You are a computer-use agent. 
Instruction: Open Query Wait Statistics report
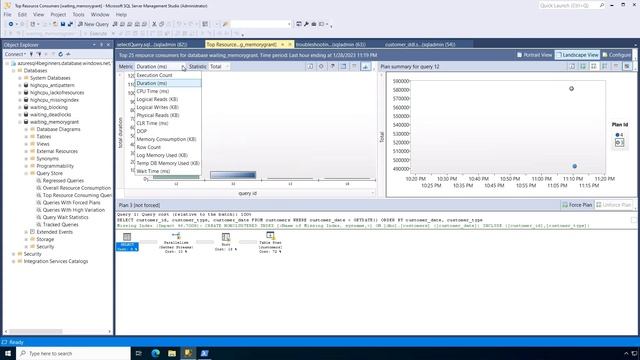pyautogui.click(x=65, y=218)
